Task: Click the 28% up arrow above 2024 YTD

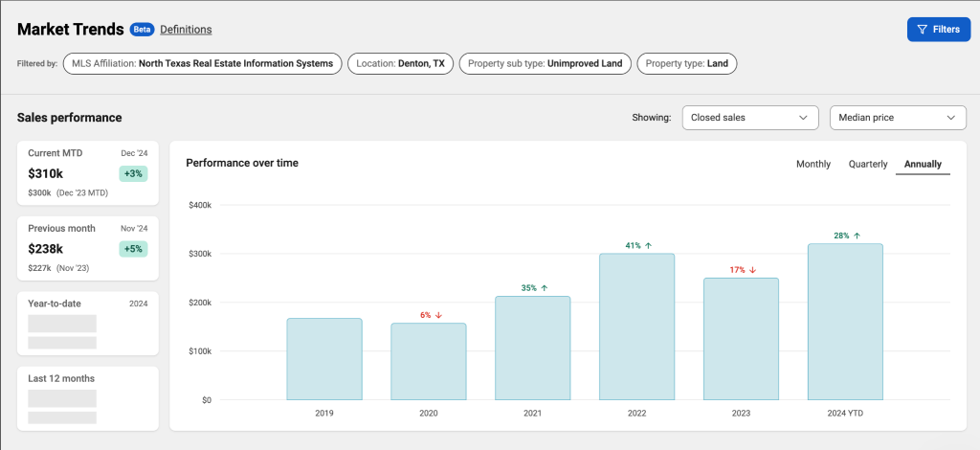Action: coord(857,236)
